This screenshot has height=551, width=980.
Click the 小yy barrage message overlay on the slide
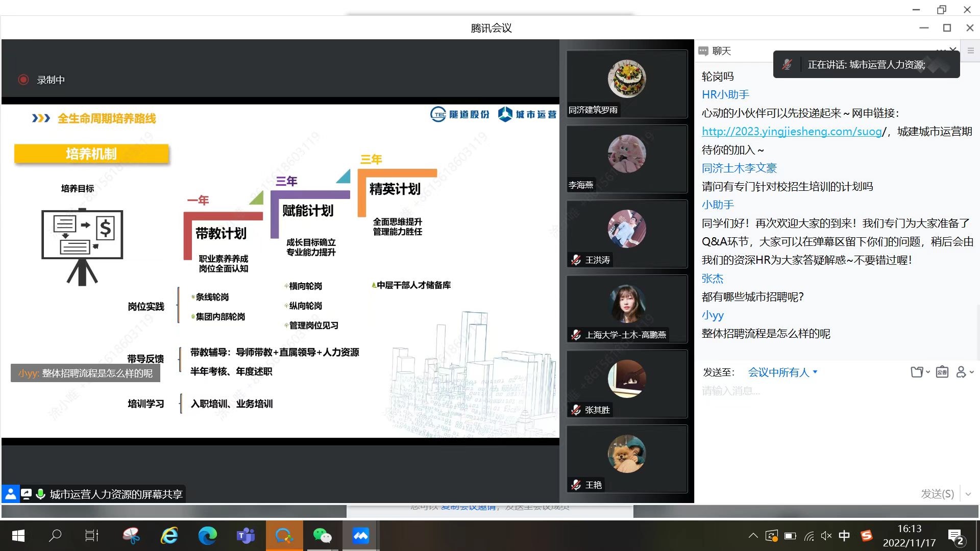click(x=85, y=373)
